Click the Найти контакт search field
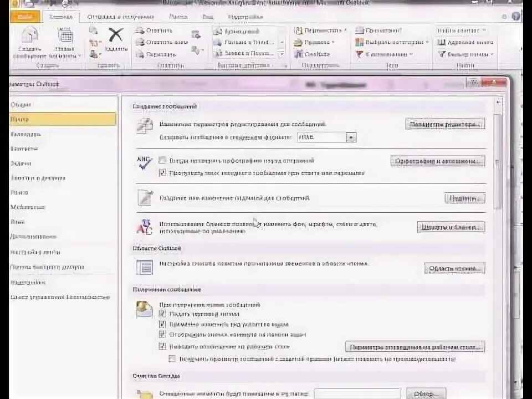Screen dimensions: 532x399 (x=462, y=30)
